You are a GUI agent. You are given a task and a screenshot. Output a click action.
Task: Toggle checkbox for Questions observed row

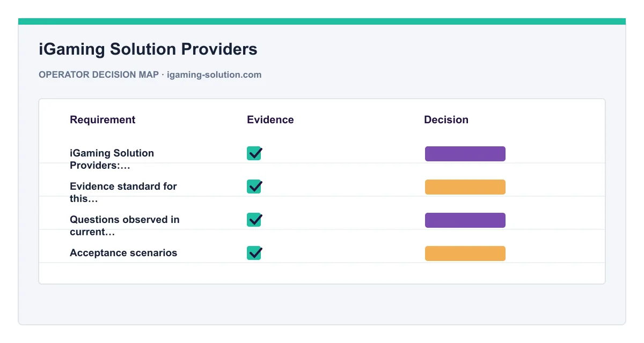[254, 220]
